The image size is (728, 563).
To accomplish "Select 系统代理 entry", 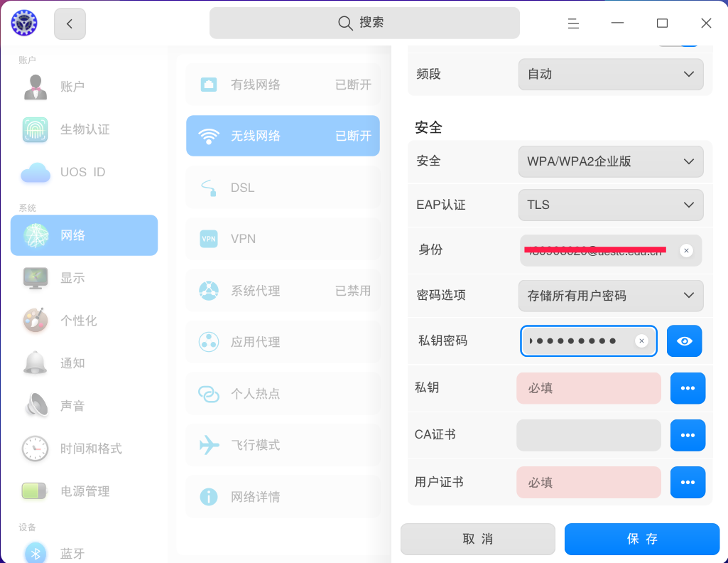I will [x=283, y=291].
